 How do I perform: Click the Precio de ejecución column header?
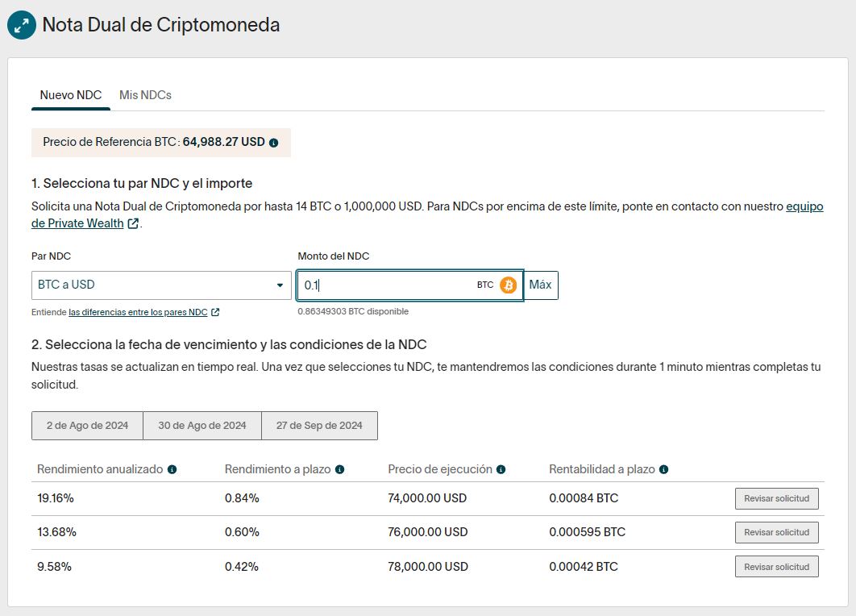click(x=440, y=469)
